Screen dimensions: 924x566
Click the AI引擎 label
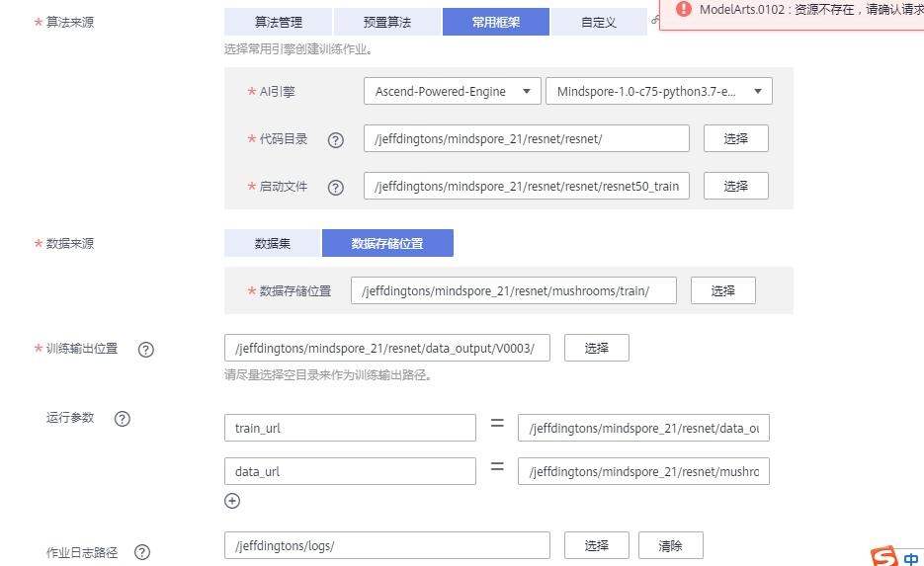click(x=277, y=92)
